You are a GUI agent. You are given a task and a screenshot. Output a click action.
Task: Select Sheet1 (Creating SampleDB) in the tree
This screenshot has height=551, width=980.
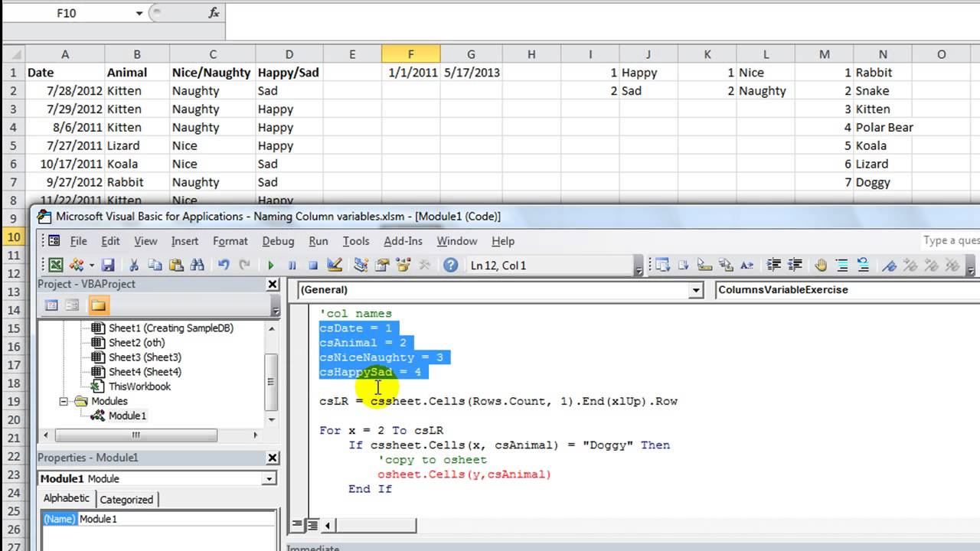pyautogui.click(x=171, y=328)
